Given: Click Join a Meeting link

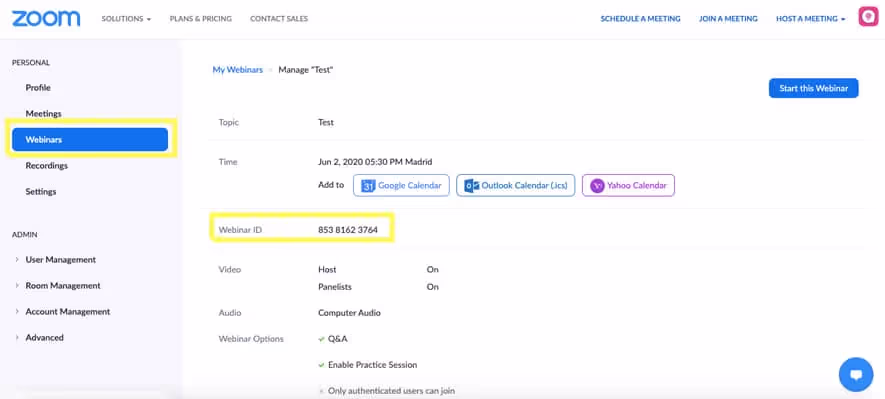Looking at the screenshot, I should point(728,19).
